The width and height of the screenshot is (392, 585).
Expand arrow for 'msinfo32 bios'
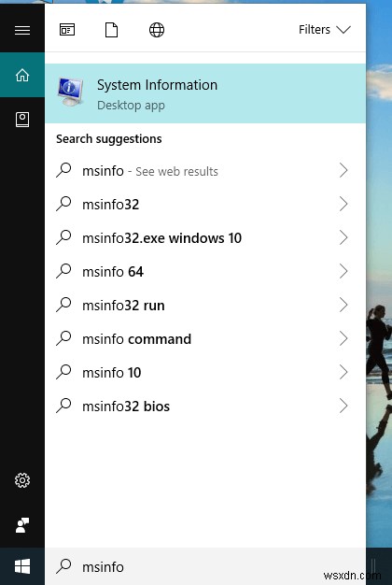pos(343,406)
